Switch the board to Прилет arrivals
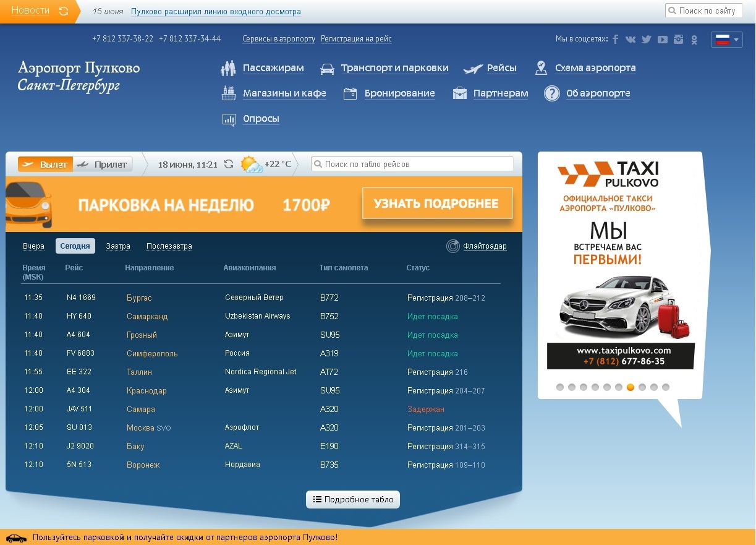The image size is (756, 545). (x=103, y=165)
